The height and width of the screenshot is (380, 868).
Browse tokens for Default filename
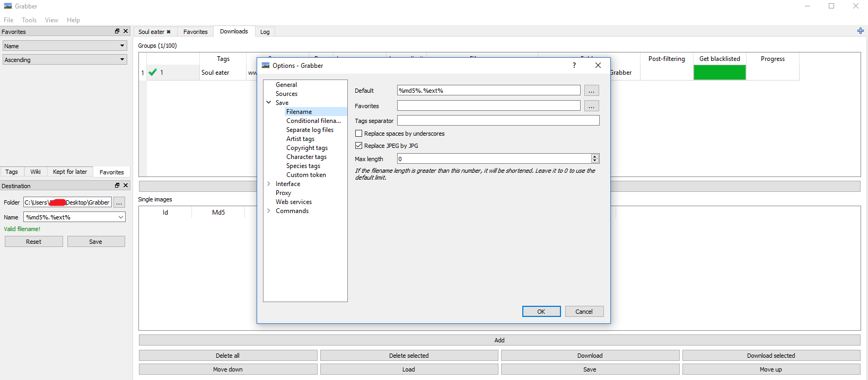(x=591, y=91)
